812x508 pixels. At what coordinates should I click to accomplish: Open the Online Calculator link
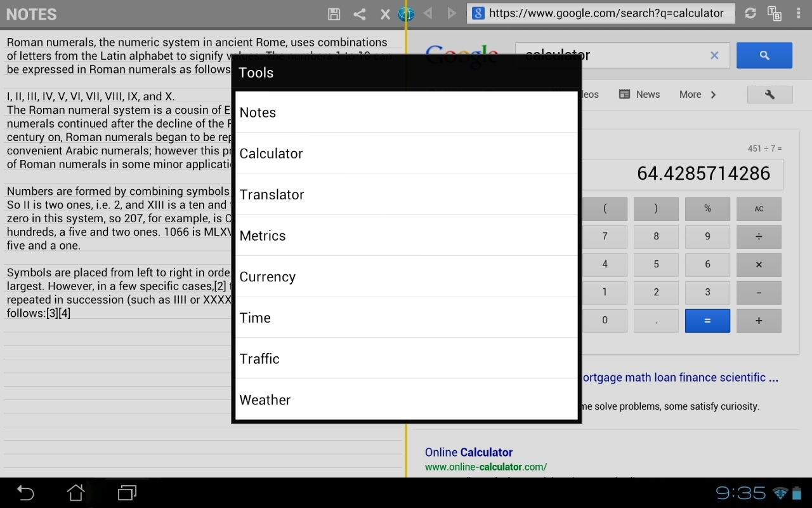(468, 451)
